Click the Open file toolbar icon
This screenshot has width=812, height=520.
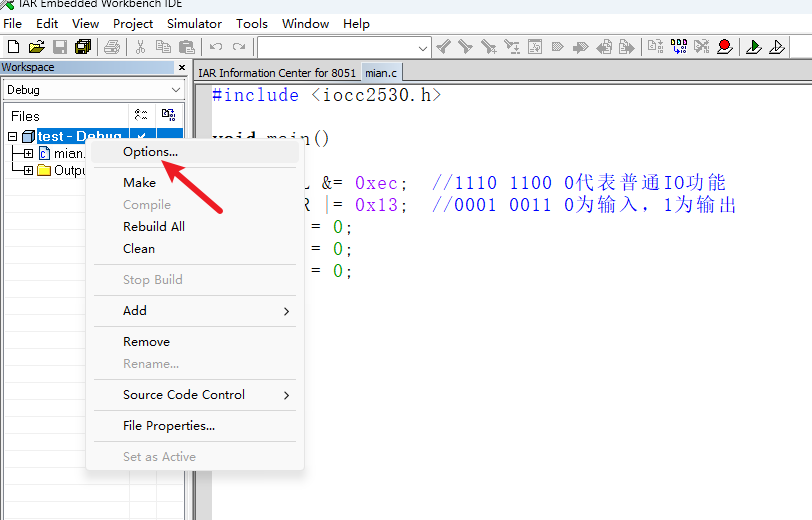pos(36,47)
